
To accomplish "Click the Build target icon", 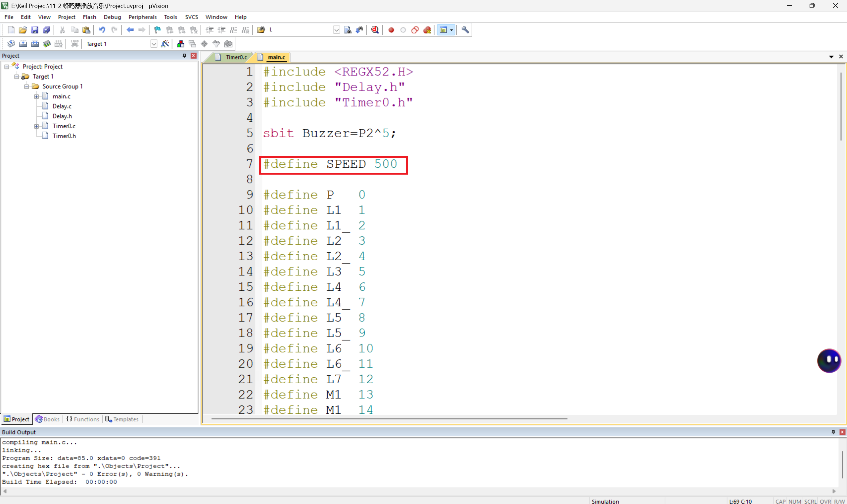I will click(x=23, y=43).
